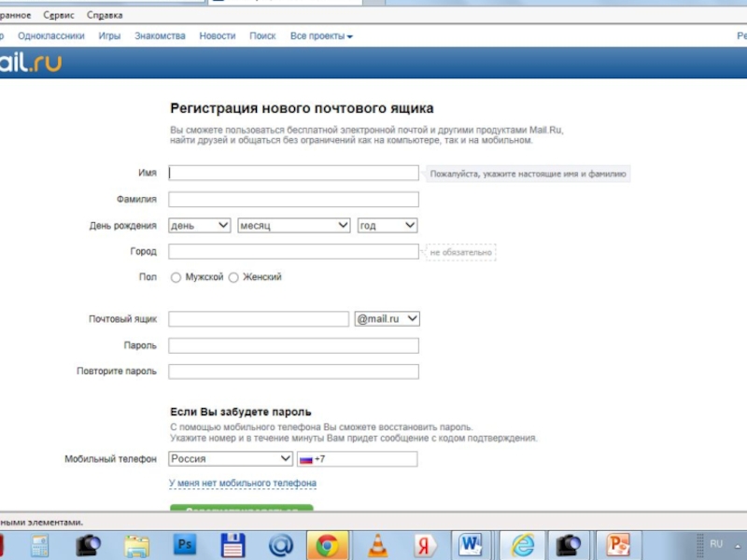
Task: Open the floppy disk icon in taskbar
Action: (x=233, y=545)
